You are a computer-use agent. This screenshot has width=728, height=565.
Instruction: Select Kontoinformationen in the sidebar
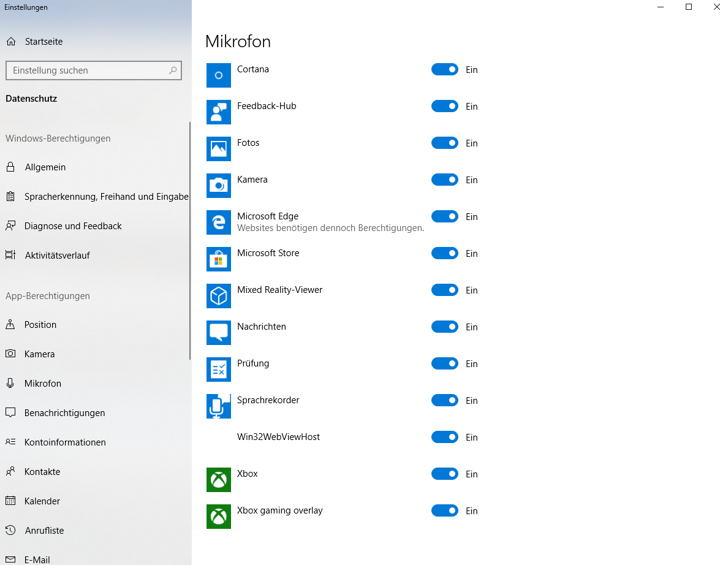(95, 442)
